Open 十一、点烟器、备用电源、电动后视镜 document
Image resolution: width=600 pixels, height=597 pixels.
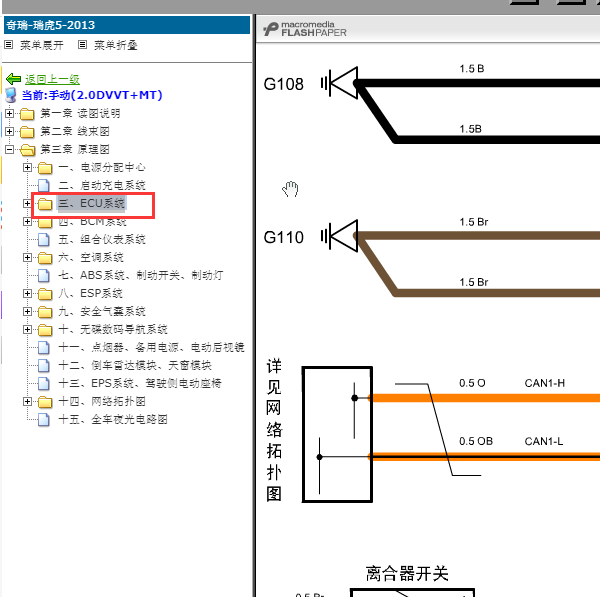(152, 347)
